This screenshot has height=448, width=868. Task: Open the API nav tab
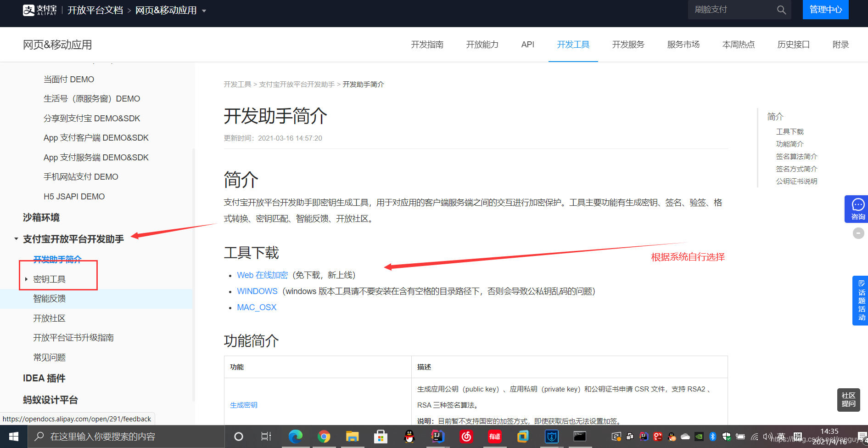pos(528,45)
